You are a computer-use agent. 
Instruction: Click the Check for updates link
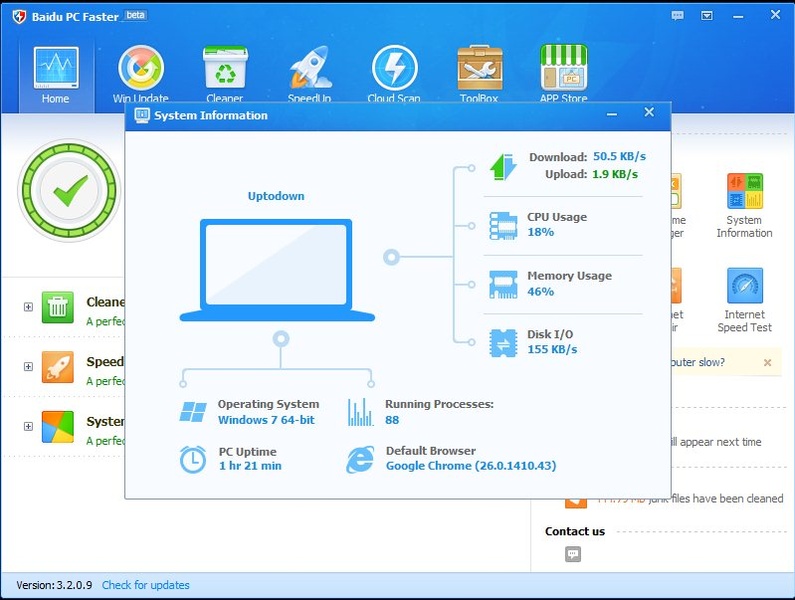145,585
